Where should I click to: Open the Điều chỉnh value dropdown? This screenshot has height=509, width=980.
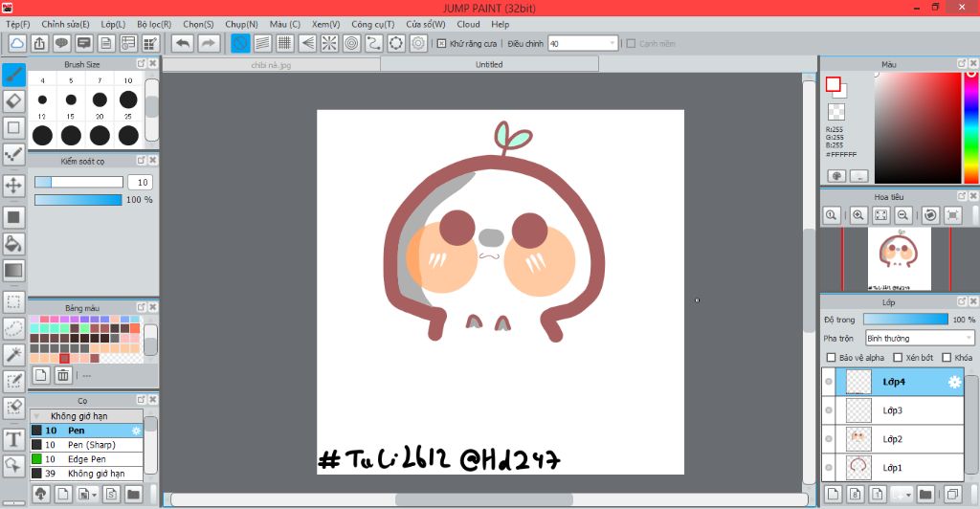pyautogui.click(x=612, y=44)
